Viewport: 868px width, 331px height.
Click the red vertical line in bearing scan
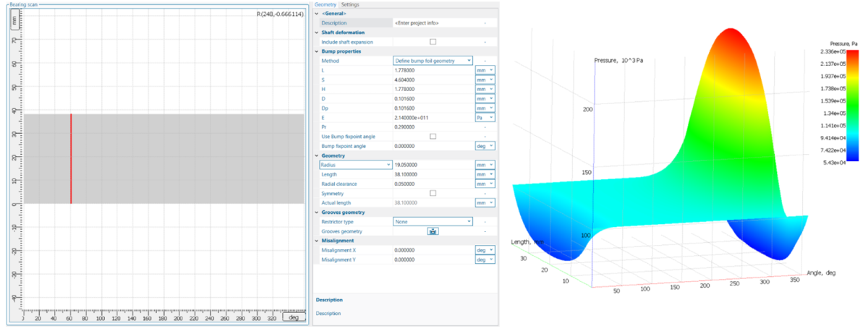(x=71, y=158)
